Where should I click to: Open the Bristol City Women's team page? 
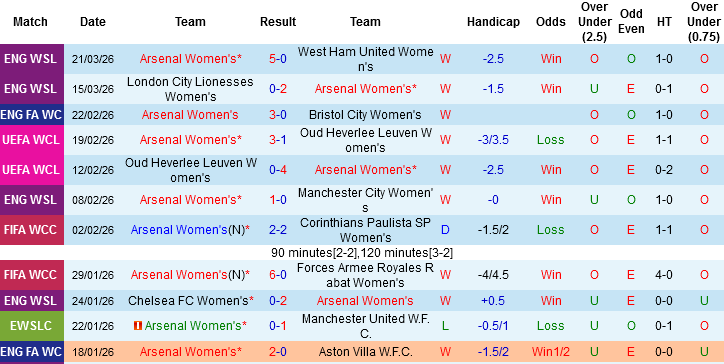365,115
